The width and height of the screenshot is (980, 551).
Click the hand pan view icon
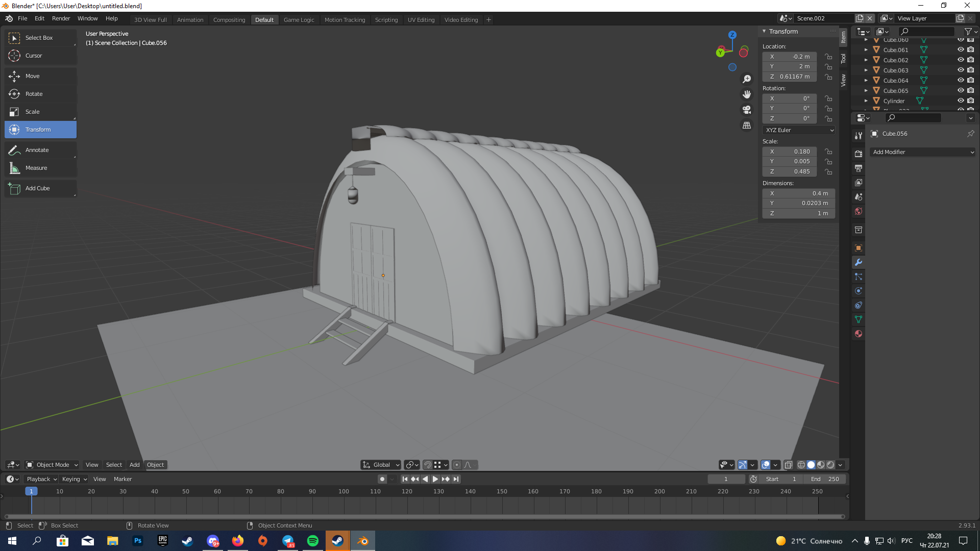tap(747, 94)
